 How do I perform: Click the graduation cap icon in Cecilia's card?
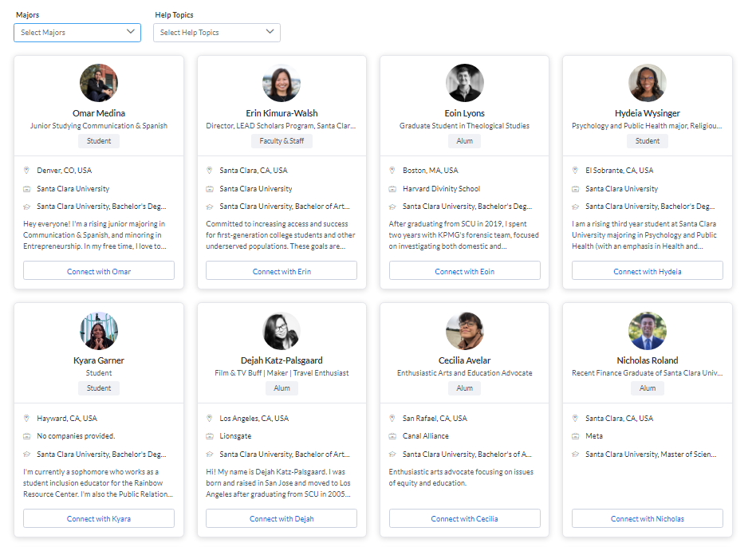coord(392,455)
